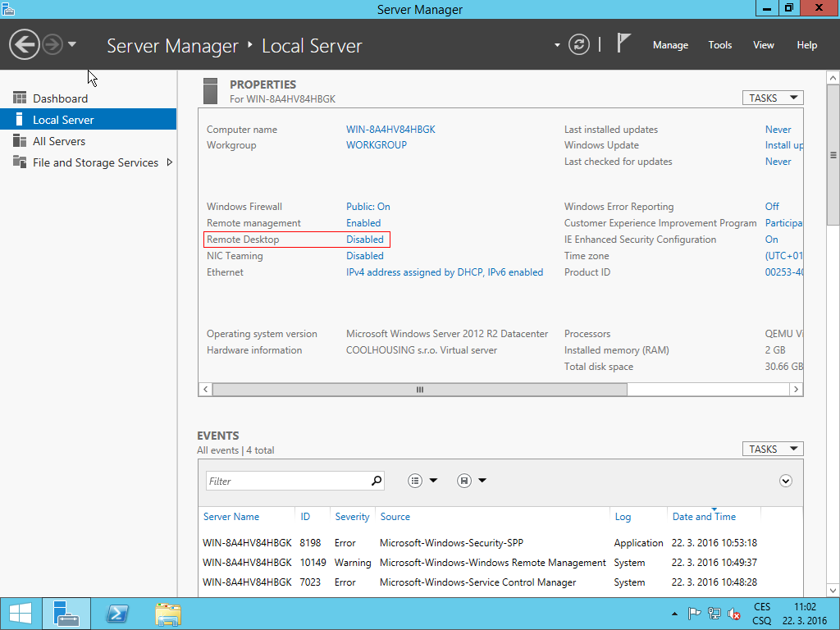The height and width of the screenshot is (630, 840).
Task: Sort events by Severity column
Action: point(352,517)
